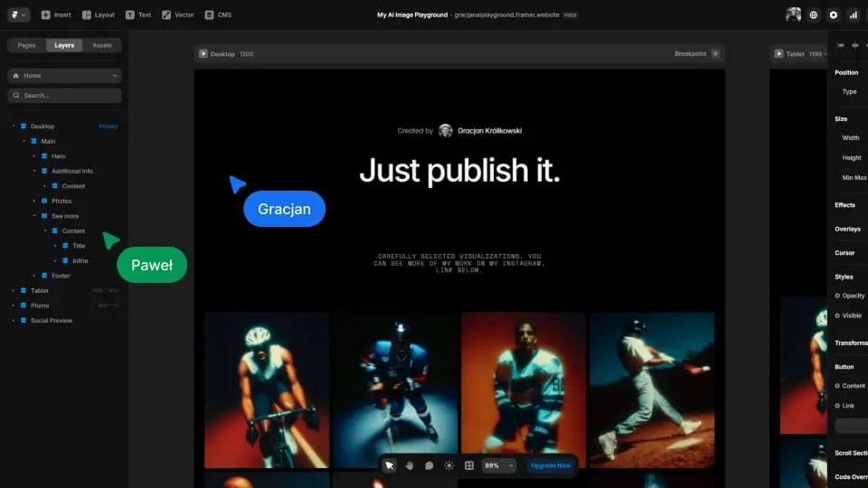Click the Tablet breakpoint label
Viewport: 868px width, 488px height.
(x=795, y=53)
